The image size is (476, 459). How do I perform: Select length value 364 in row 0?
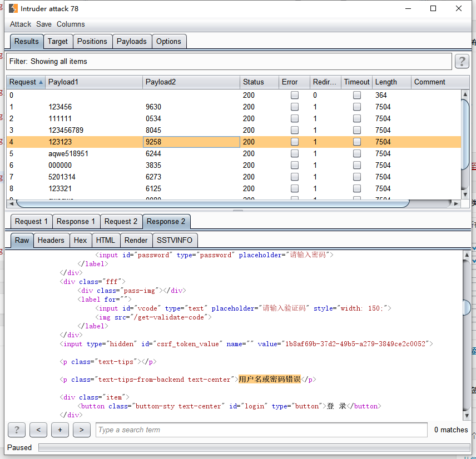coord(381,95)
